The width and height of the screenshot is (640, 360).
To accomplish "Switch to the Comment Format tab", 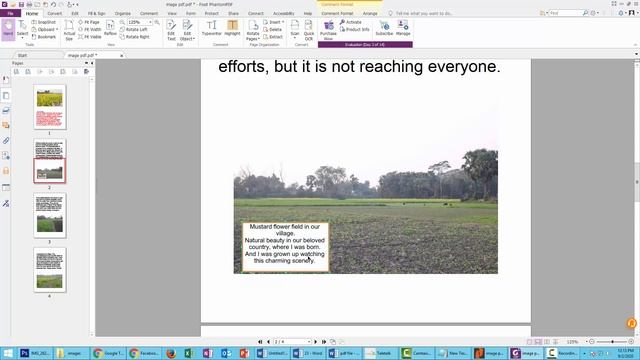I will tap(337, 13).
